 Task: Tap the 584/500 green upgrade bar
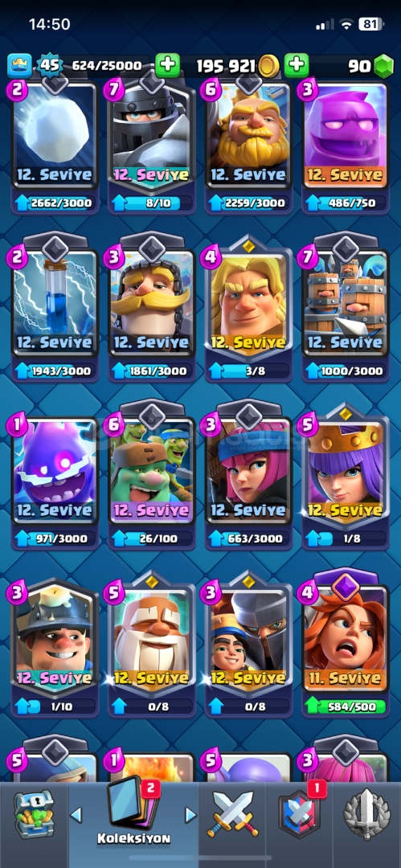[x=345, y=706]
